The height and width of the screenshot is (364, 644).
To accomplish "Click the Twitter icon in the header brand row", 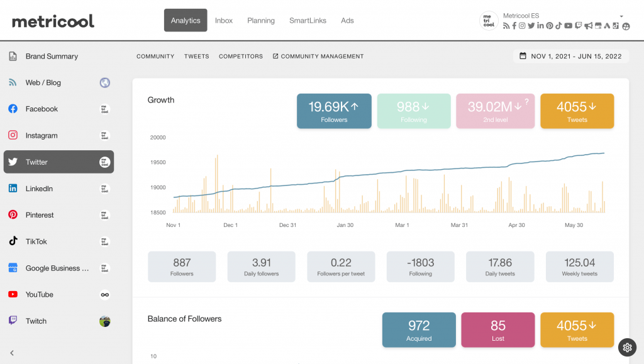I will pyautogui.click(x=531, y=26).
